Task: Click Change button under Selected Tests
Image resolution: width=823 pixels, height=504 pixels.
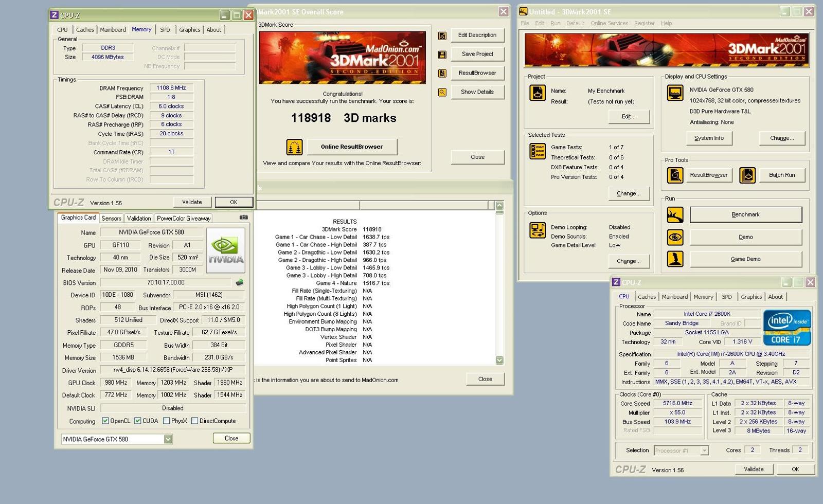Action: coord(629,194)
